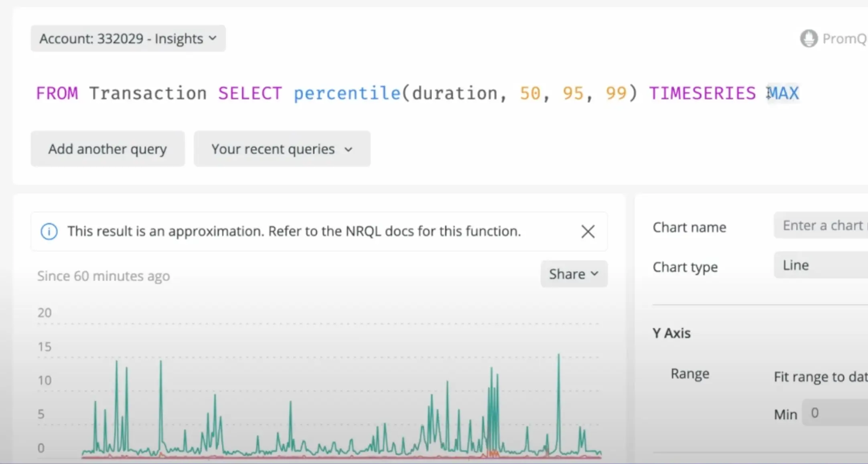
Task: Click the Transaction event name in query
Action: (148, 94)
